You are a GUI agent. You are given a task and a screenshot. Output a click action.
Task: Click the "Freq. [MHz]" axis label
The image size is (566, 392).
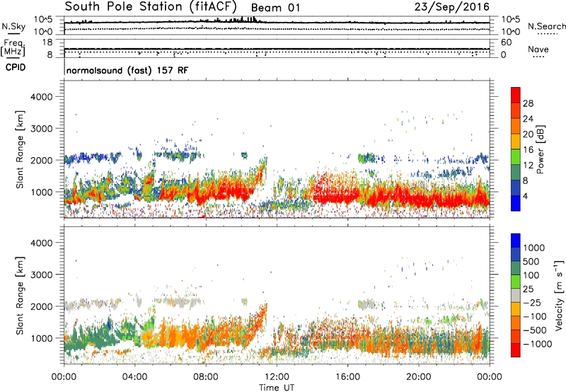[x=13, y=47]
